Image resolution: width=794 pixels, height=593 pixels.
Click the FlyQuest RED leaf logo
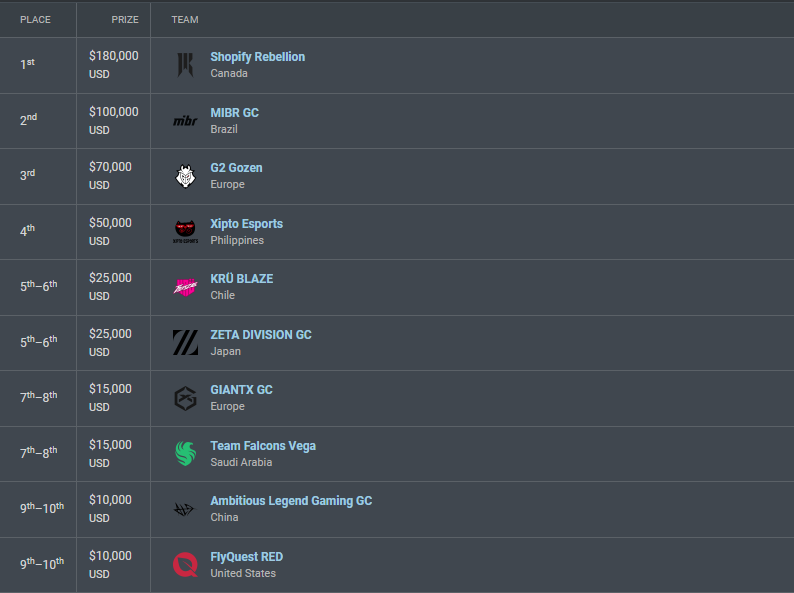coord(185,564)
